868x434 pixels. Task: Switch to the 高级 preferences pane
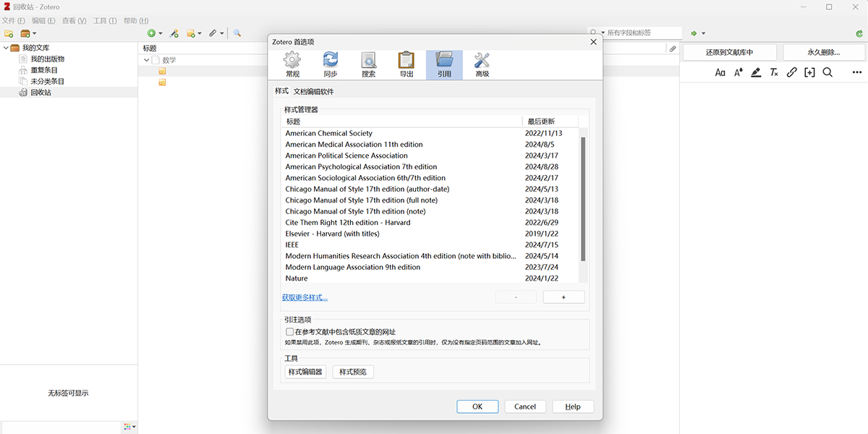click(x=482, y=64)
